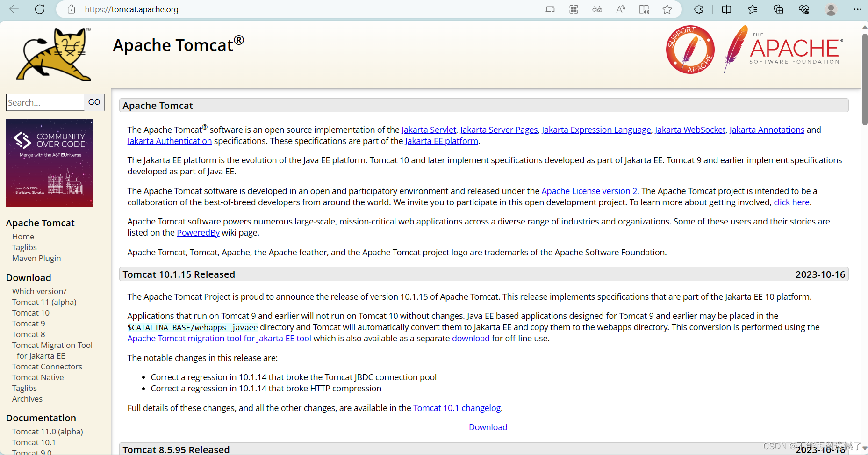Image resolution: width=868 pixels, height=455 pixels.
Task: Click the Support Apache round badge
Action: tap(690, 50)
